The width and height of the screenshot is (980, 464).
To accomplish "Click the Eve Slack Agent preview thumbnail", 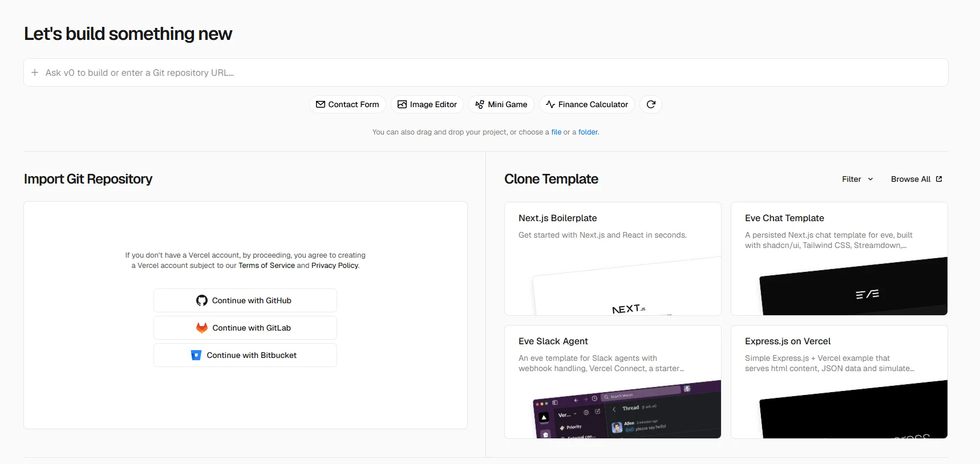I will point(626,409).
